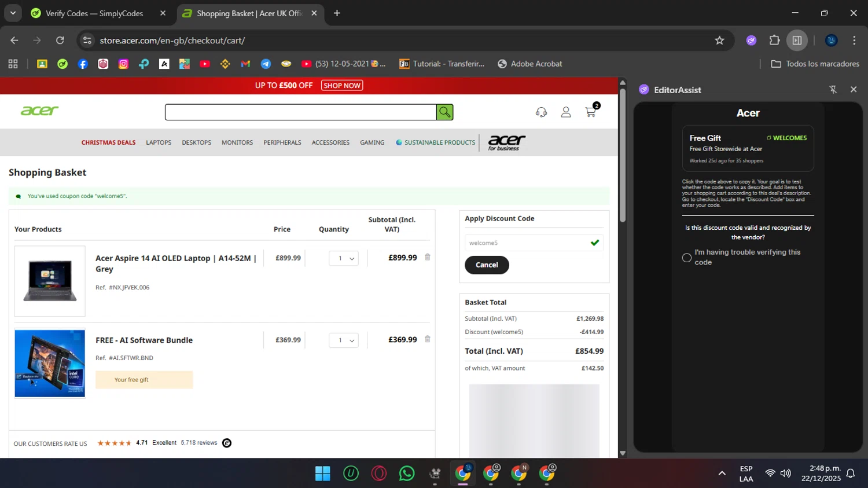Viewport: 868px width, 488px height.
Task: Reload the page with the refresh button
Action: [60, 41]
